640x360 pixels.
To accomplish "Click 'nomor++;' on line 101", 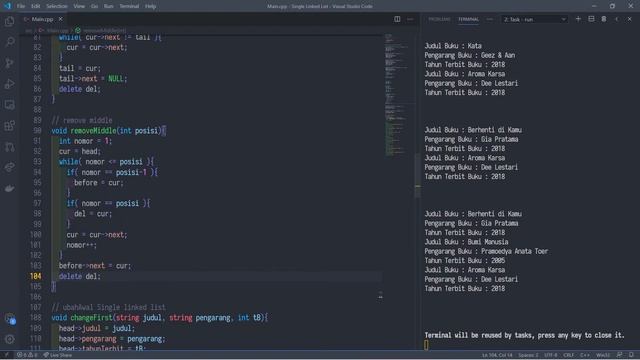I will (82, 245).
